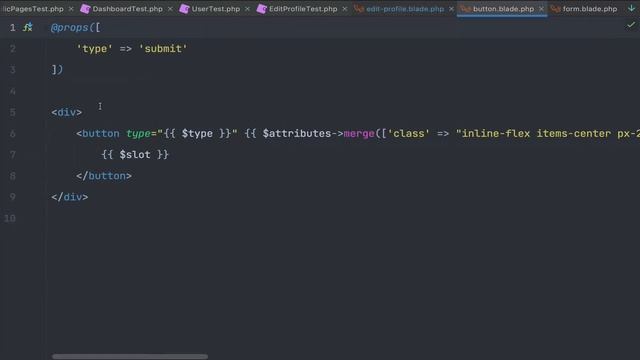The width and height of the screenshot is (640, 360).
Task: Click the 'class' array key
Action: pos(409,133)
